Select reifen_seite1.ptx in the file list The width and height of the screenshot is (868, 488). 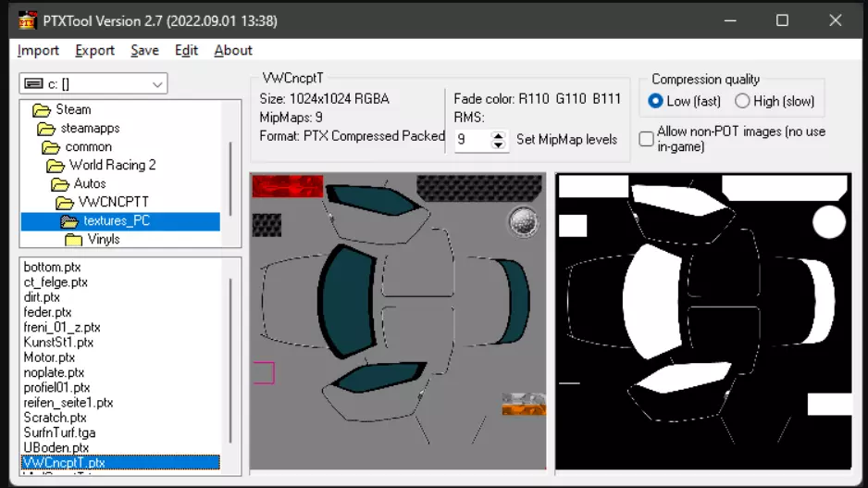(68, 403)
